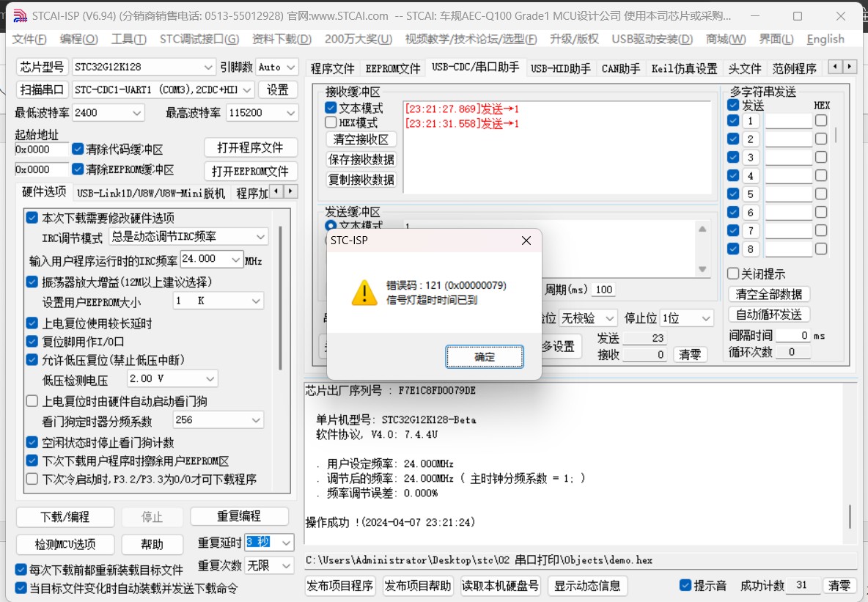Open the 文件(F) menu
Image resolution: width=868 pixels, height=602 pixels.
(x=29, y=40)
